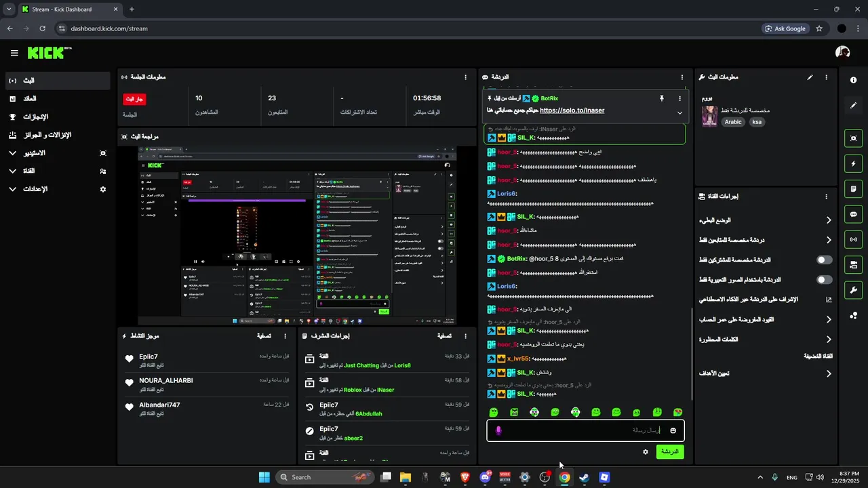Click the wrench icon in right toolbar
868x488 pixels.
pyautogui.click(x=853, y=290)
